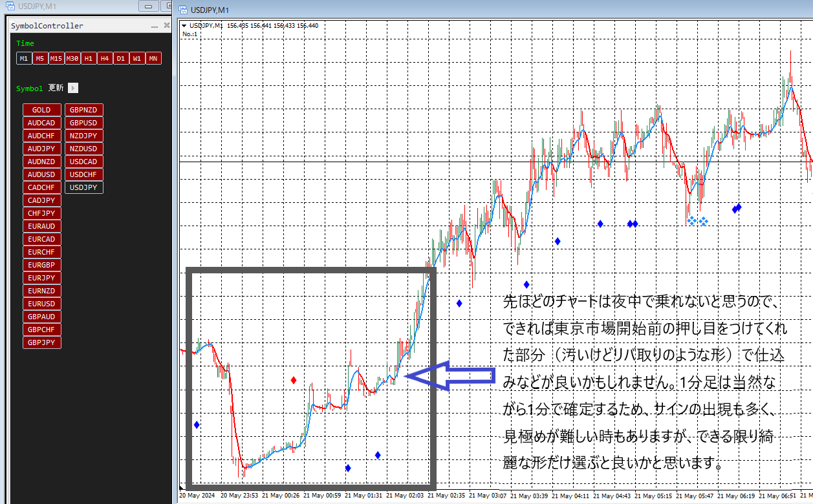
Task: Switch the chart to the EURUSD symbol
Action: tap(41, 304)
